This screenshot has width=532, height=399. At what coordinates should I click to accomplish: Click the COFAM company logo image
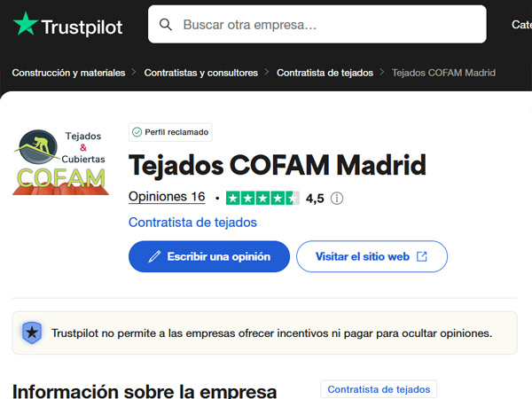click(60, 162)
